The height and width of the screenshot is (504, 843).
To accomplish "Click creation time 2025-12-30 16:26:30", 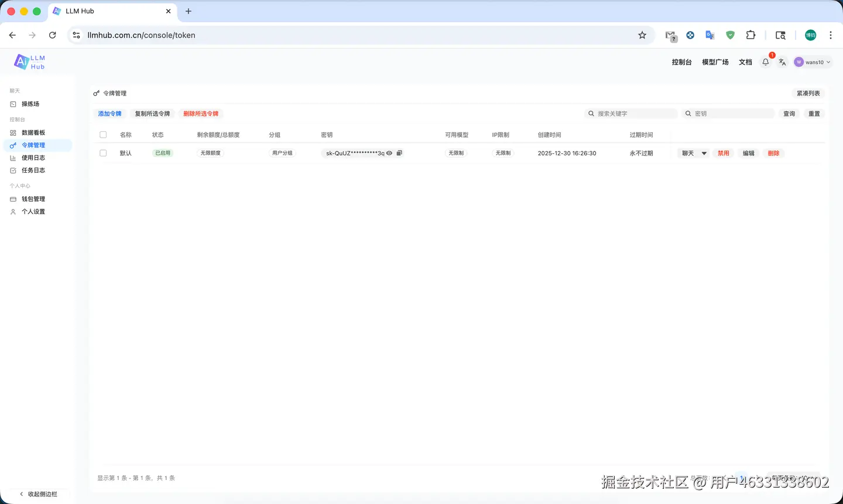I will coord(567,153).
